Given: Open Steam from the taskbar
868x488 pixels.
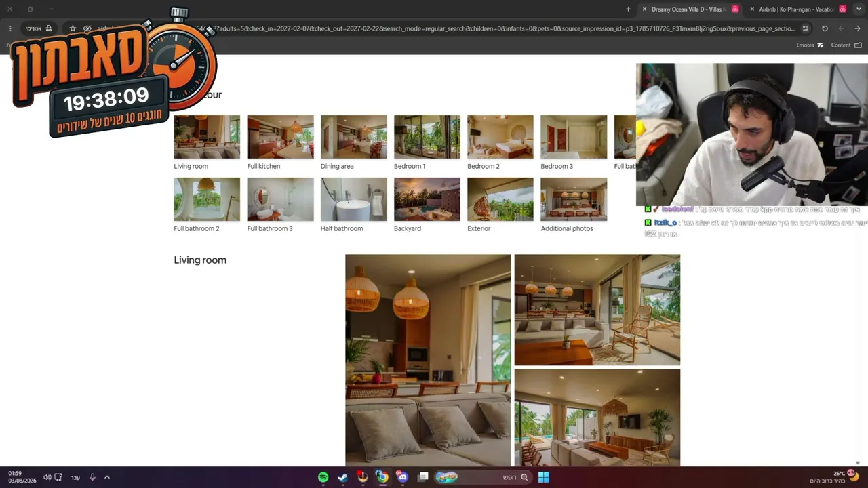Looking at the screenshot, I should coord(343,477).
